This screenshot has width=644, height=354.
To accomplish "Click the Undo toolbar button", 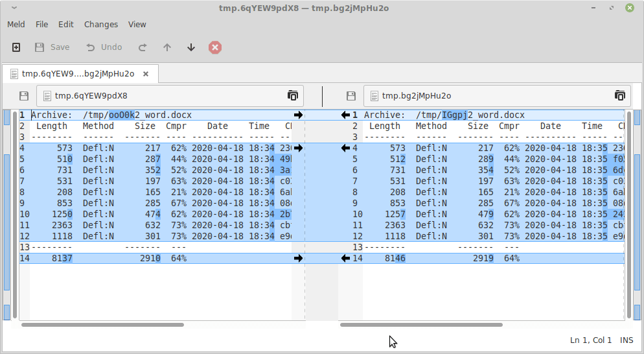I will tap(104, 47).
